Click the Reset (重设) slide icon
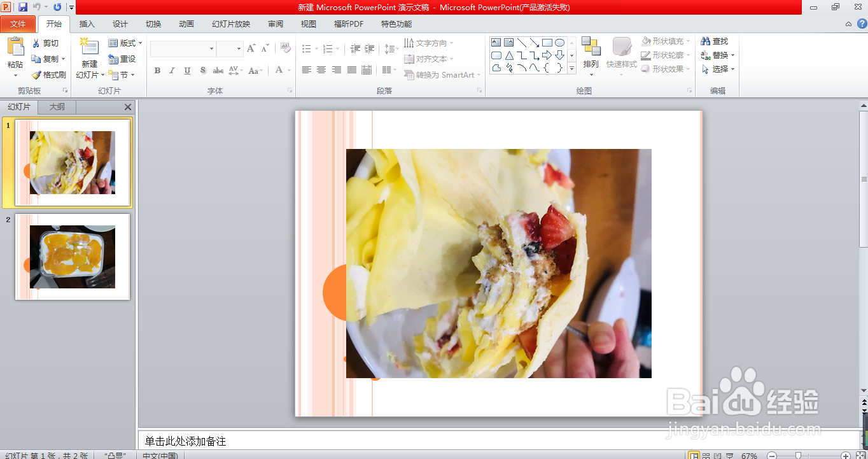 click(113, 59)
